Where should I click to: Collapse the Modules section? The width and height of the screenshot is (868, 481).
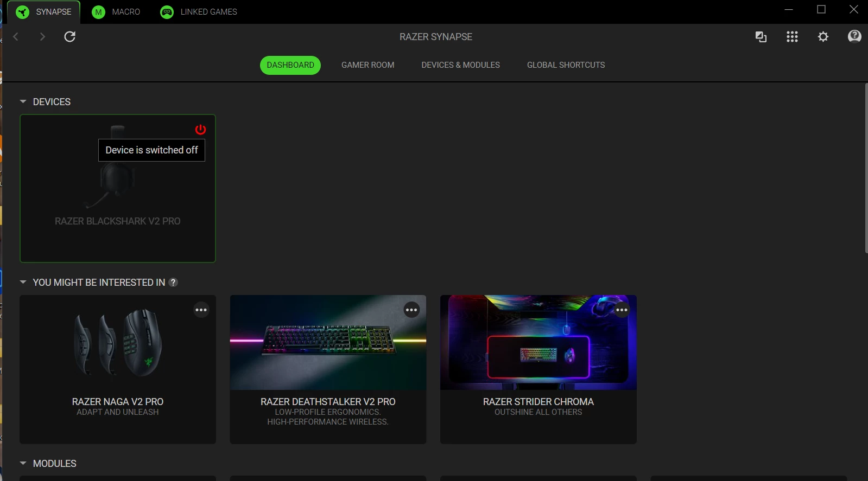23,463
